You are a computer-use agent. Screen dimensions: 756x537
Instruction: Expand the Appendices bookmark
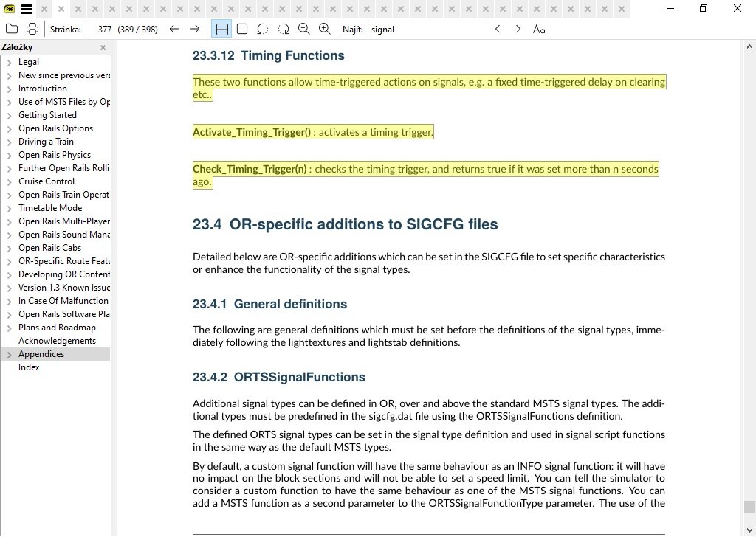click(9, 355)
